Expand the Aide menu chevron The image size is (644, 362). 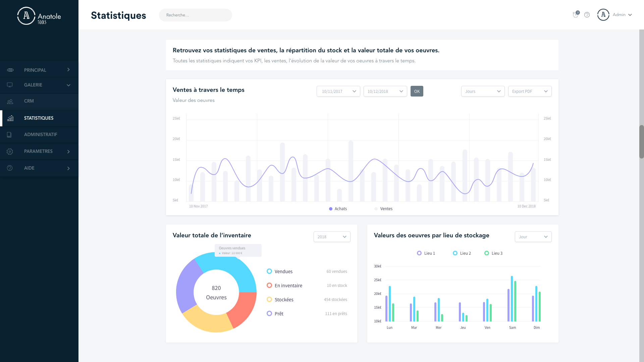[68, 168]
